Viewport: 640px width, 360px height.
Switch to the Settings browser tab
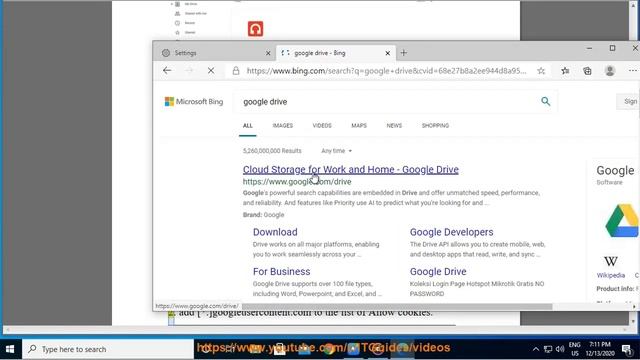pyautogui.click(x=215, y=53)
